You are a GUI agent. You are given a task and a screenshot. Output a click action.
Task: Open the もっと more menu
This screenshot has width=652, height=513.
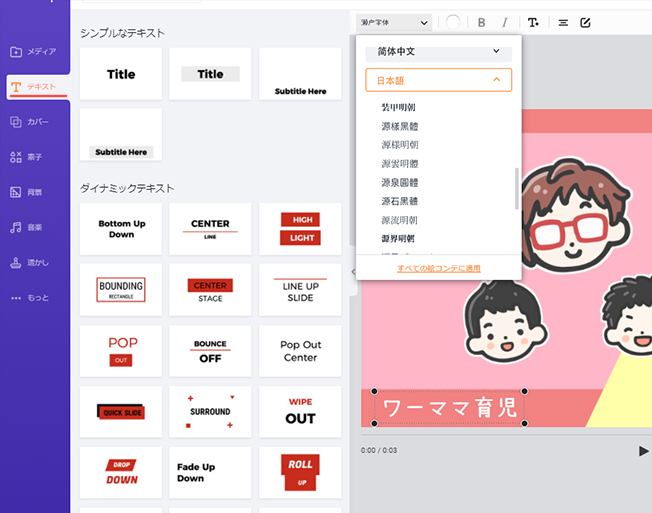34,298
